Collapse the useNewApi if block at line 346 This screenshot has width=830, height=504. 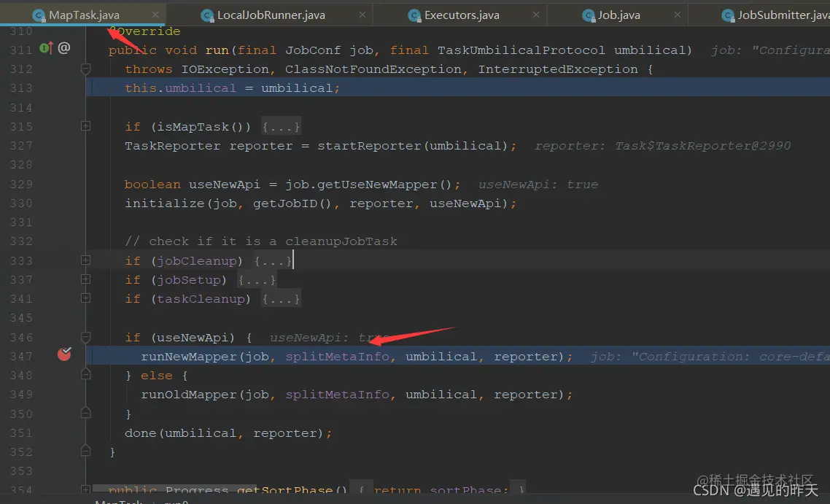(86, 337)
